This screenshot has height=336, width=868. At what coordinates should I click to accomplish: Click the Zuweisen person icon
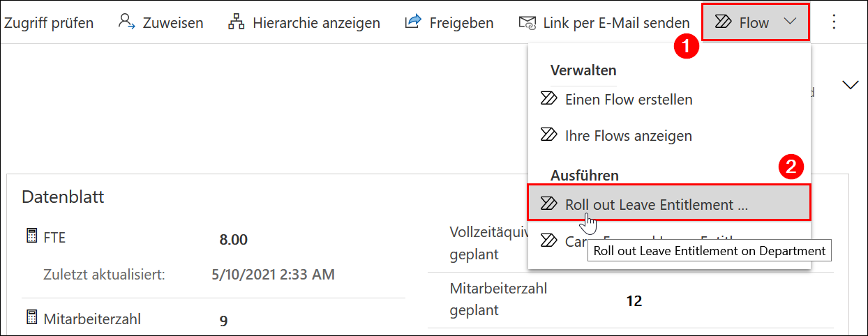point(126,22)
